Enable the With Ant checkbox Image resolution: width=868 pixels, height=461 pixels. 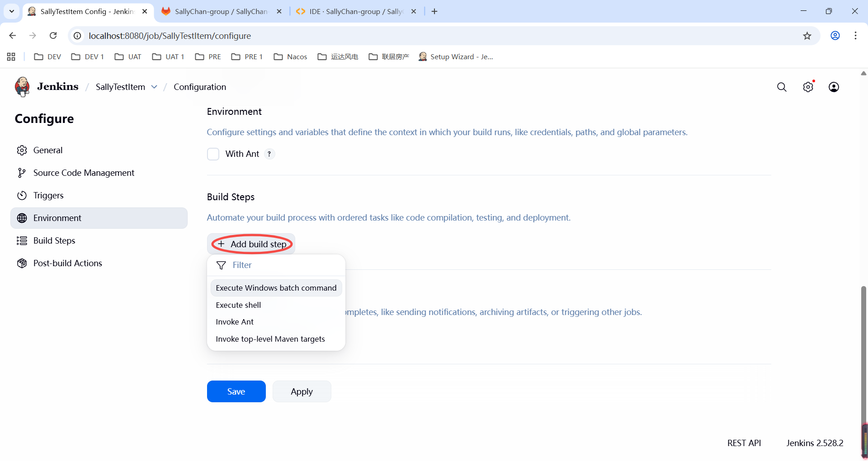213,154
